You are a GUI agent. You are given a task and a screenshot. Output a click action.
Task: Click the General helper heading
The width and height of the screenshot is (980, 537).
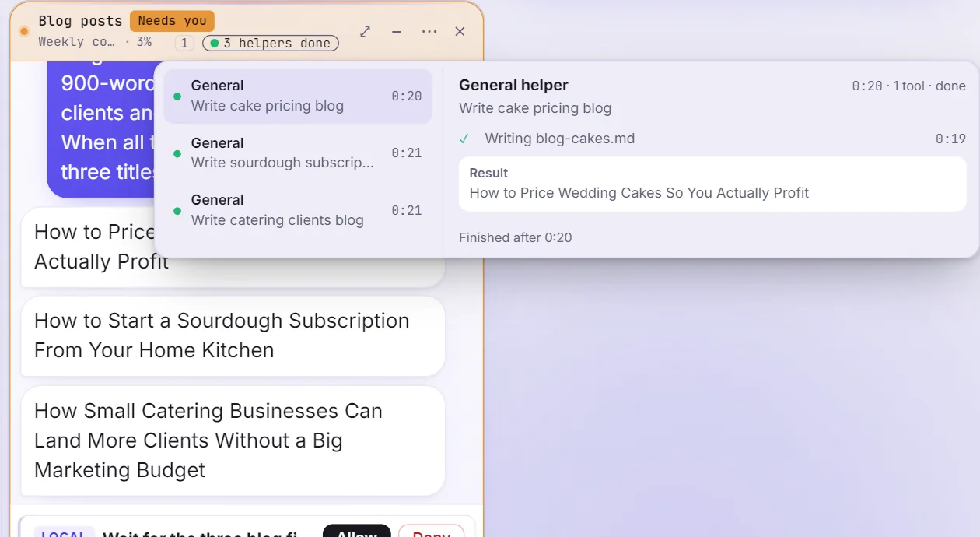pyautogui.click(x=513, y=85)
